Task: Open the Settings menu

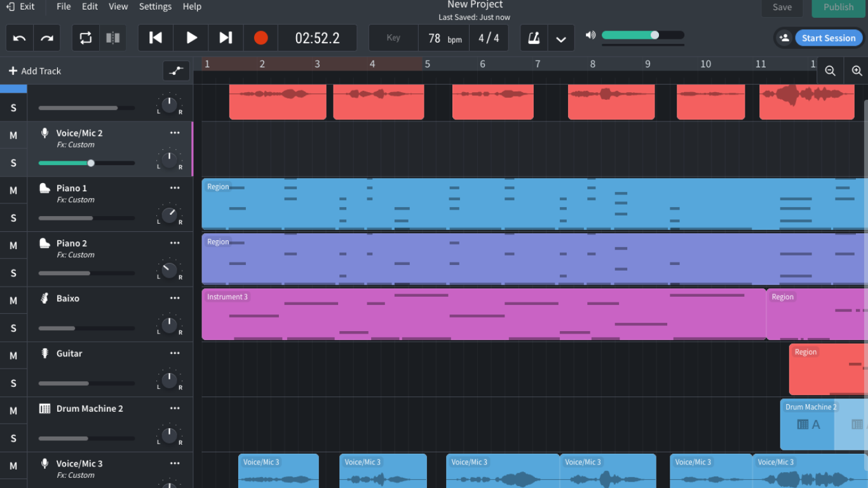Action: (x=155, y=6)
